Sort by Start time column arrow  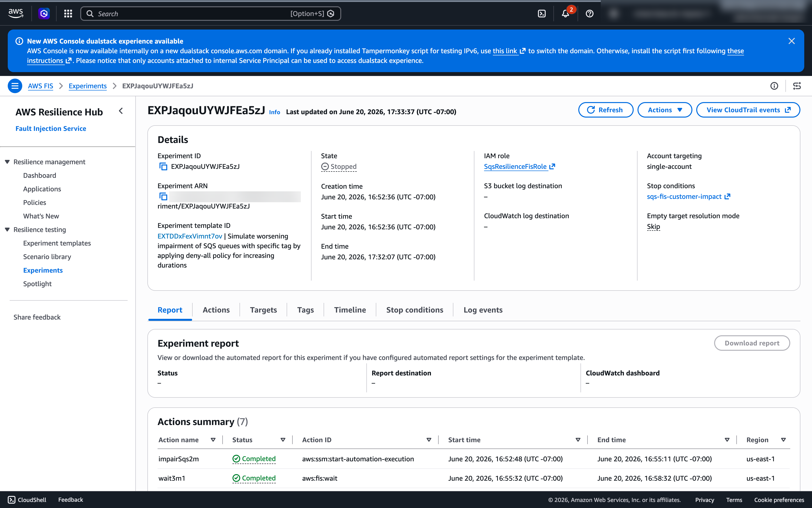click(x=578, y=440)
